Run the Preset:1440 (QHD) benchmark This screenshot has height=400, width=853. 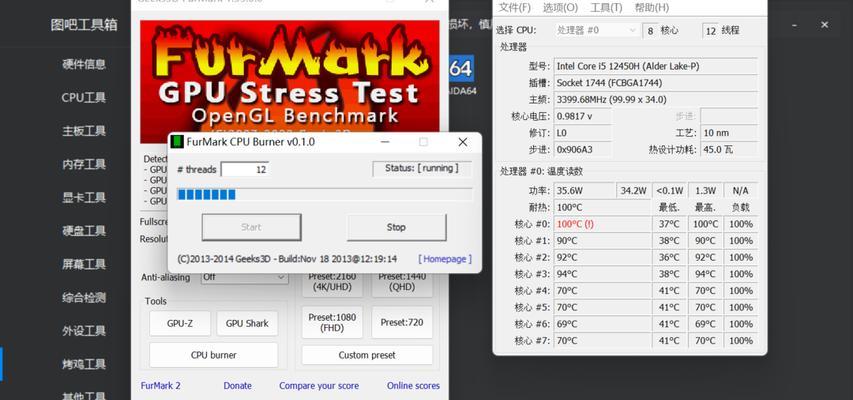(x=402, y=283)
